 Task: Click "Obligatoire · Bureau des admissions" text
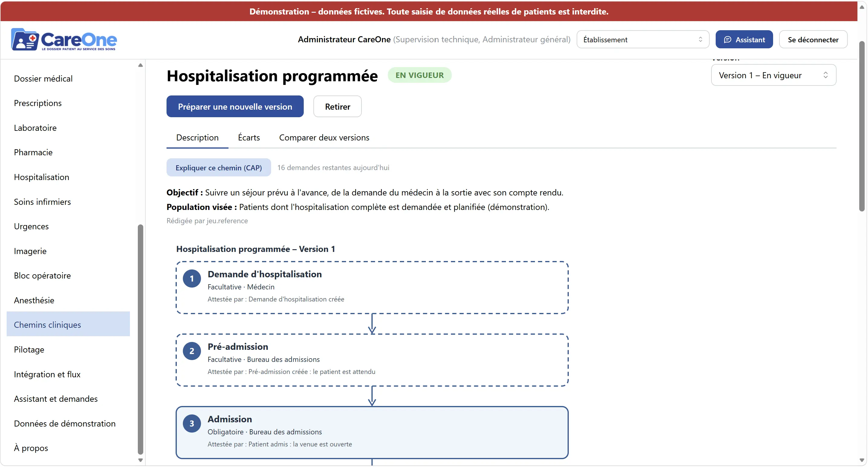264,432
